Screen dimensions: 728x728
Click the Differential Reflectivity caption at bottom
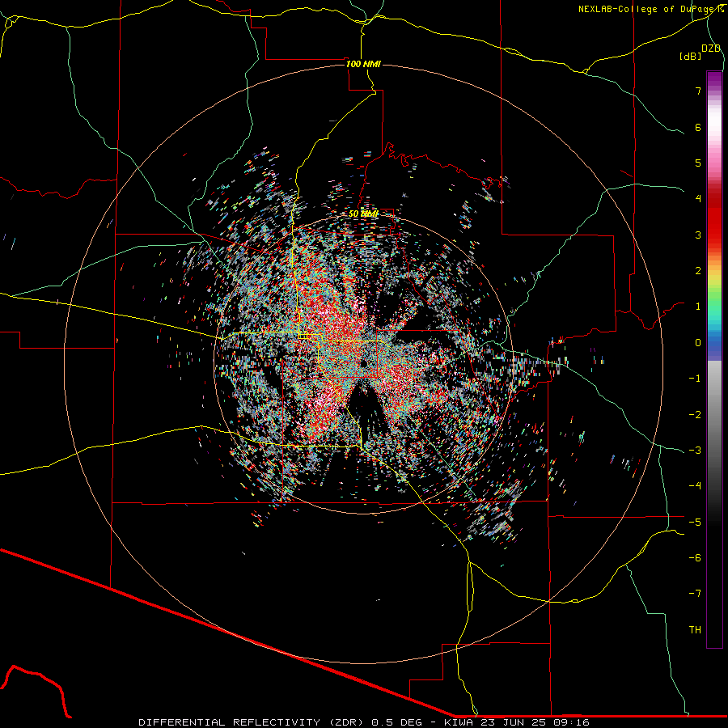point(363,722)
